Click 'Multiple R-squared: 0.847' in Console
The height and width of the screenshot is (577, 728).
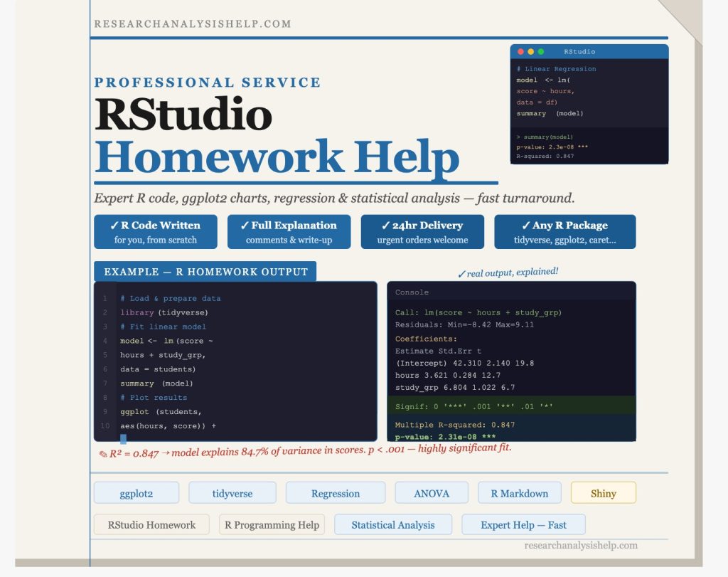click(455, 425)
